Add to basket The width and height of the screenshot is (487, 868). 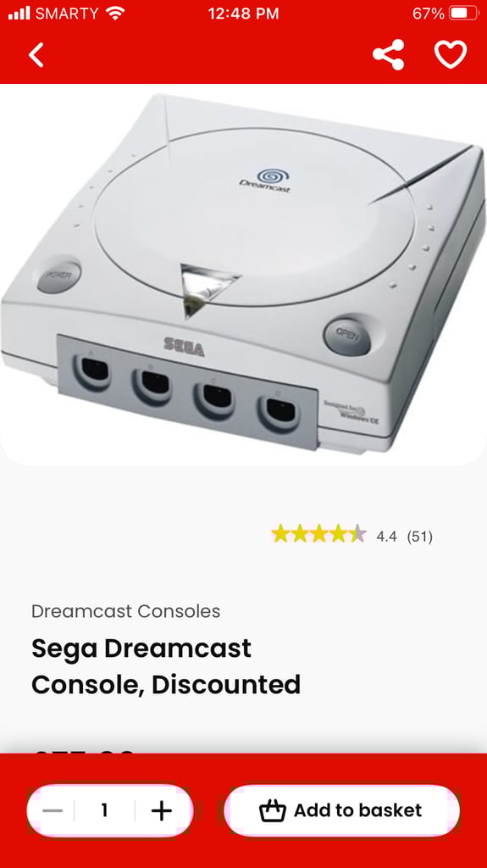[x=341, y=810]
